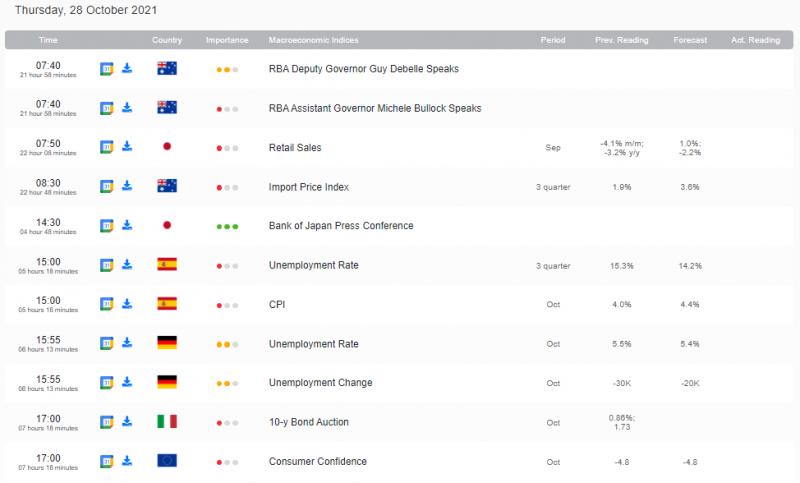Image resolution: width=800 pixels, height=483 pixels.
Task: Click the Macroeconomic Indices column header
Action: [313, 40]
